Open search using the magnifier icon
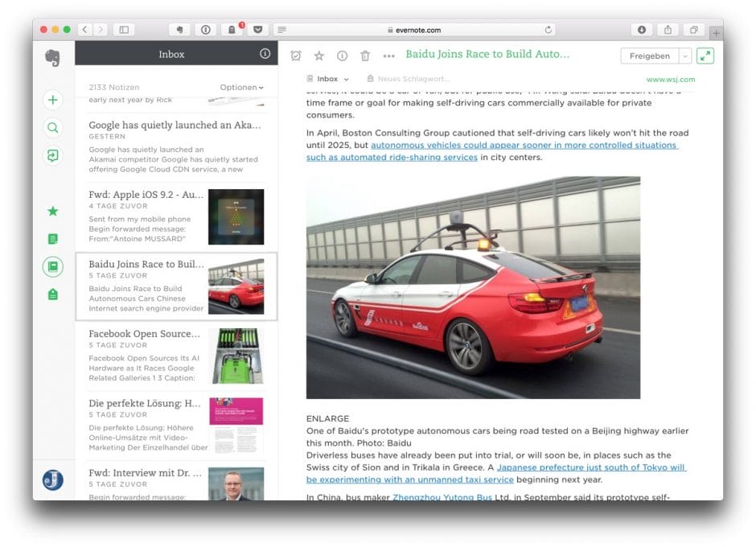The height and width of the screenshot is (547, 756). pos(52,128)
